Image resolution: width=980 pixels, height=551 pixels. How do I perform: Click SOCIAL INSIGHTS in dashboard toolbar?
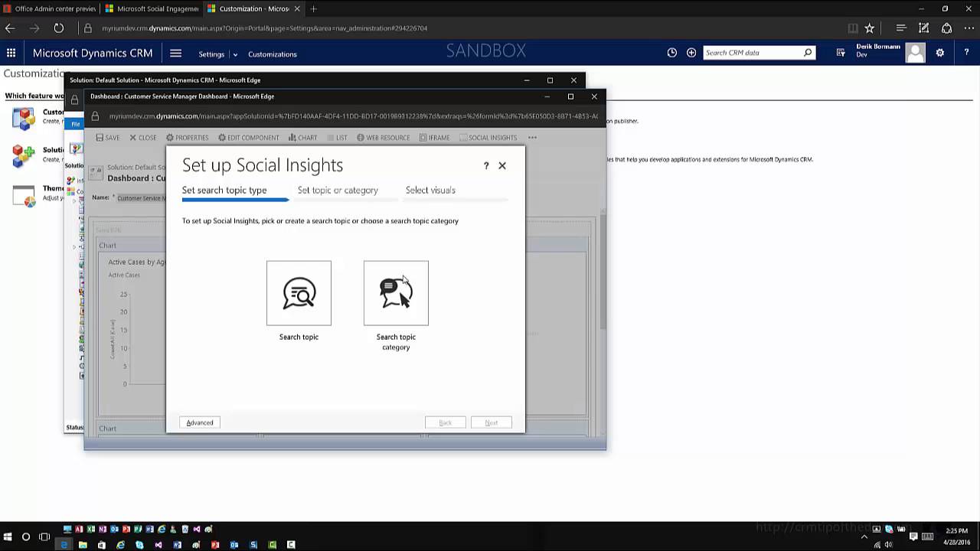[488, 138]
